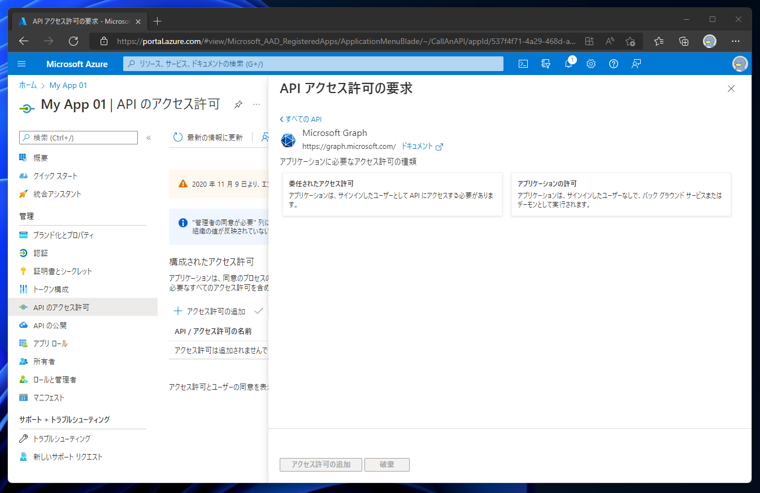
Task: Open browser Collections icon
Action: (683, 41)
